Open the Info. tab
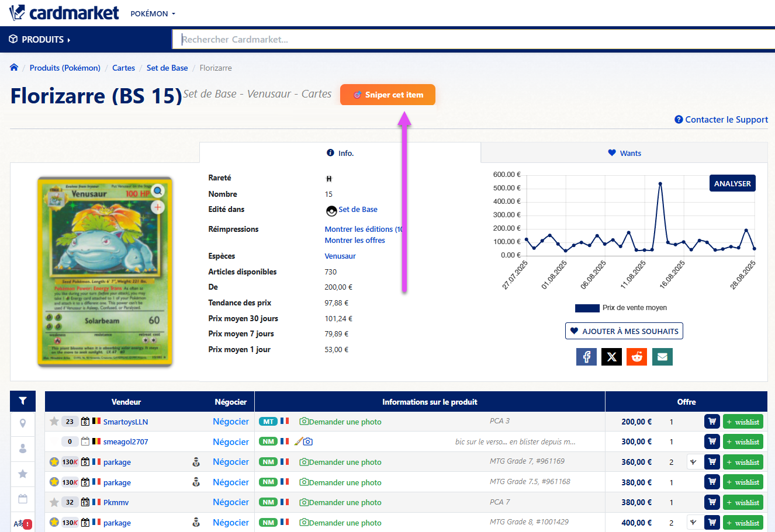 click(340, 153)
